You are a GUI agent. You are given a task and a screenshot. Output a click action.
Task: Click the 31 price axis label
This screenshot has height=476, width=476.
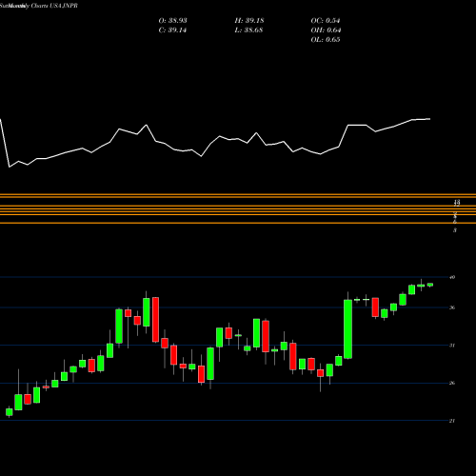click(x=452, y=346)
